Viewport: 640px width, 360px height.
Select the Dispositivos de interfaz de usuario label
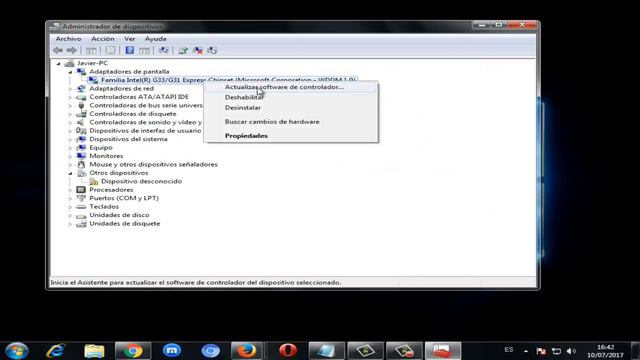(145, 131)
